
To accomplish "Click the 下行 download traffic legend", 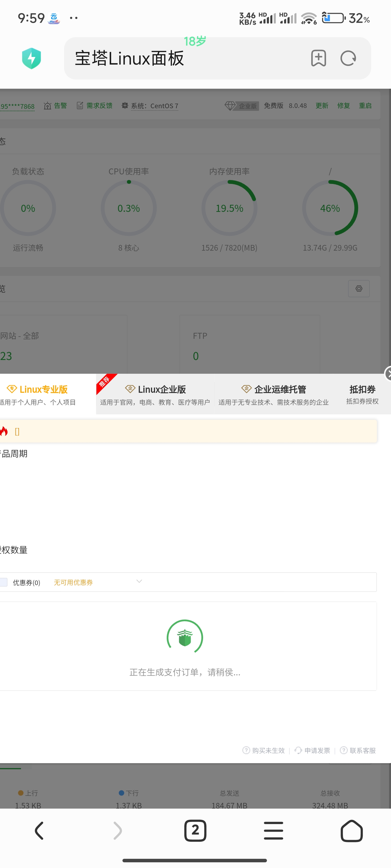I will click(x=128, y=793).
